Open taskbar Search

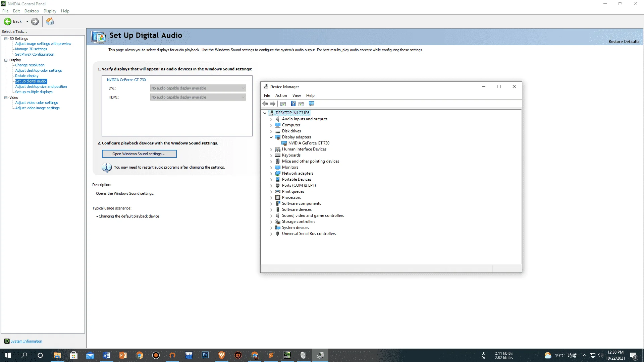point(24,355)
